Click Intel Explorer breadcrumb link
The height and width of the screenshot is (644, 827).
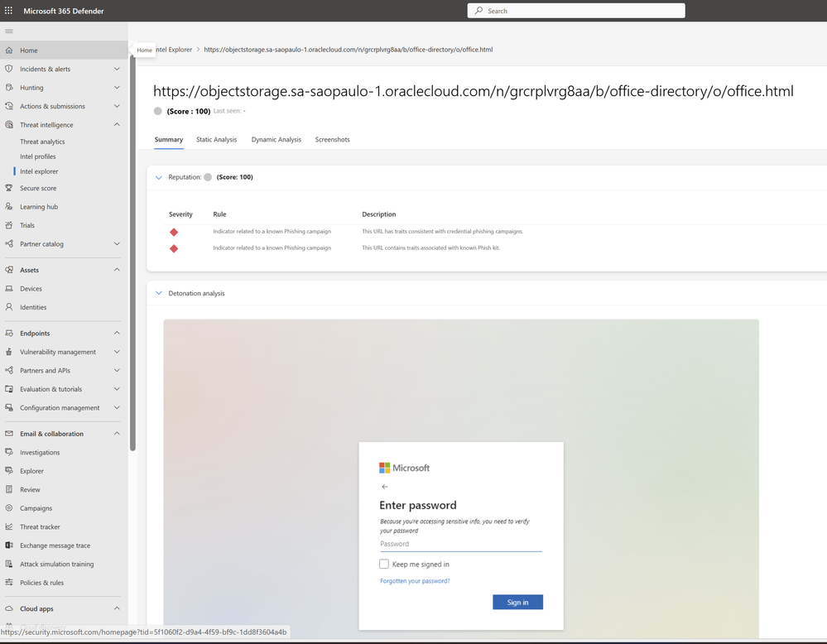(x=174, y=50)
